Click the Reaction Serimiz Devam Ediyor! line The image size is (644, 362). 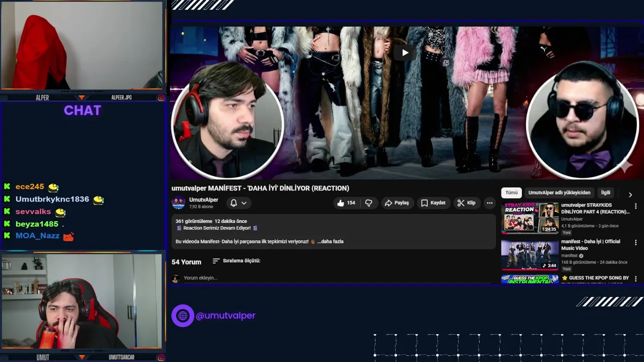[217, 228]
